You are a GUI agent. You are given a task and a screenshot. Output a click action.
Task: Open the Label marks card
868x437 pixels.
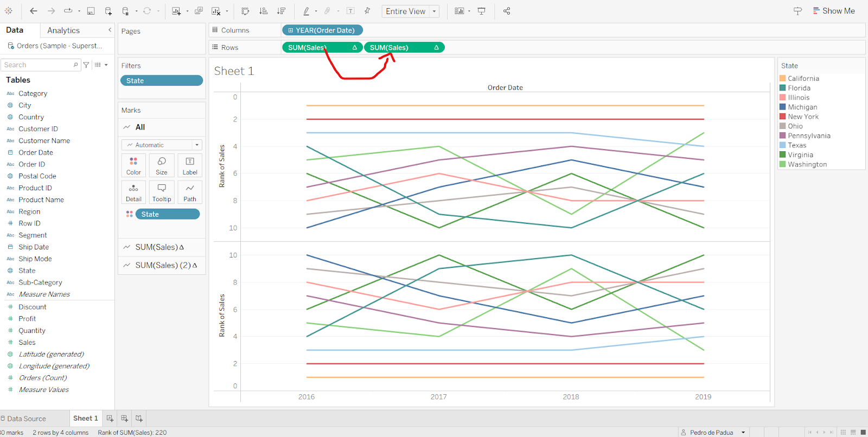pos(190,165)
